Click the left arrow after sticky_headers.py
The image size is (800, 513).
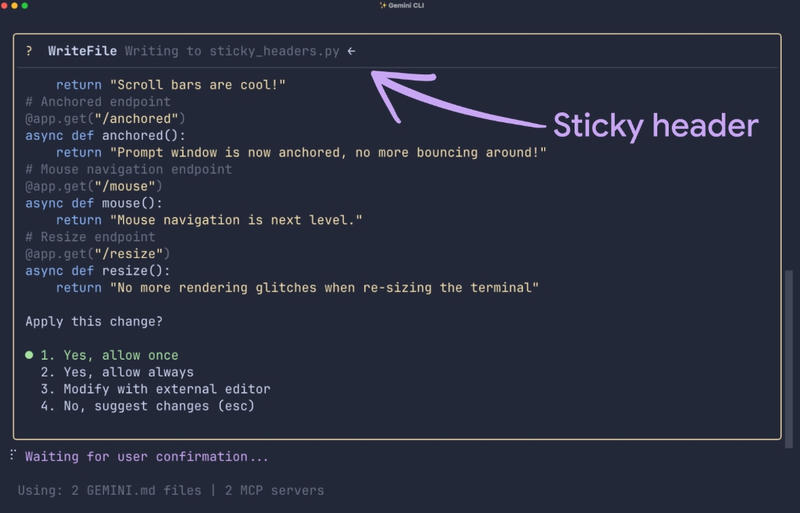coord(351,51)
